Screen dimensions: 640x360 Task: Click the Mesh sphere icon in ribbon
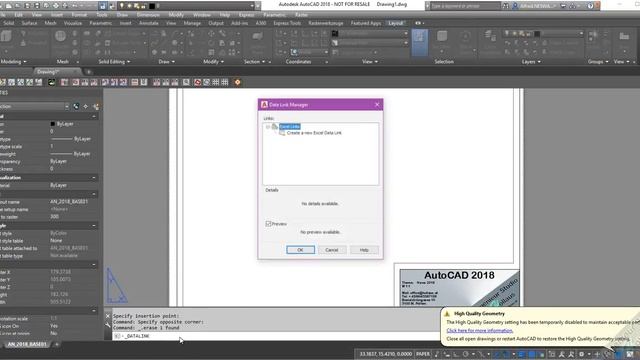point(60,36)
